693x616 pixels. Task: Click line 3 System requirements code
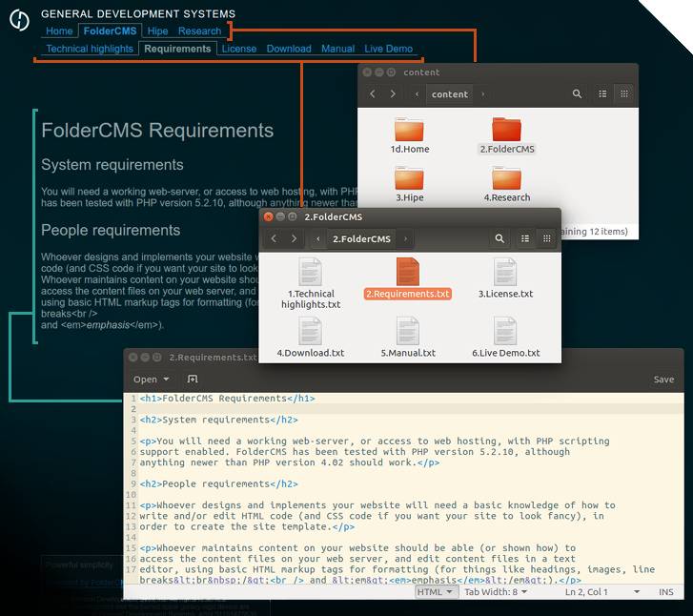[x=219, y=420]
